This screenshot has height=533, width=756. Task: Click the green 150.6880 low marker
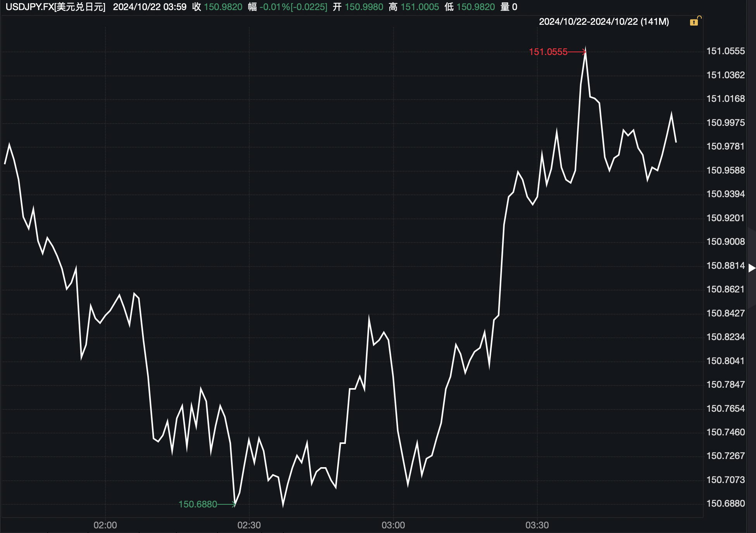pos(198,504)
